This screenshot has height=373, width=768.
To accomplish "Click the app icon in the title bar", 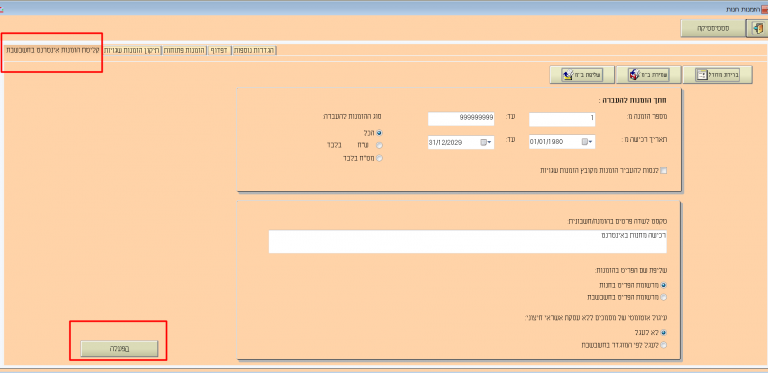I will point(764,9).
